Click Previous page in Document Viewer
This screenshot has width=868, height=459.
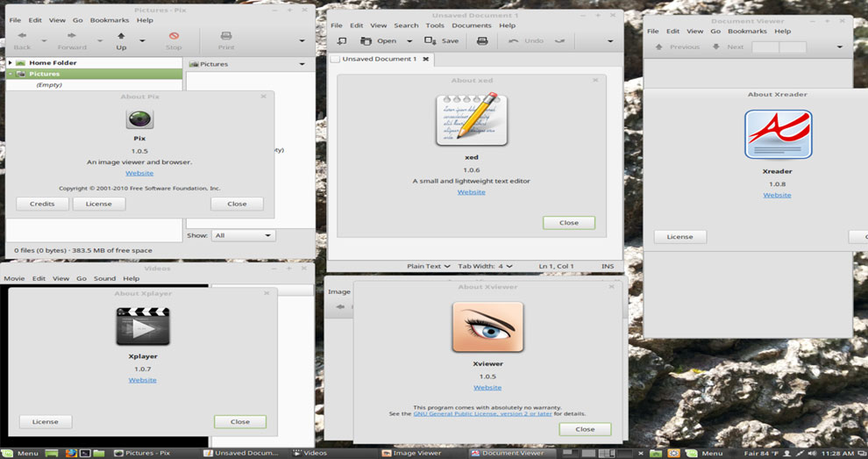[x=678, y=47]
